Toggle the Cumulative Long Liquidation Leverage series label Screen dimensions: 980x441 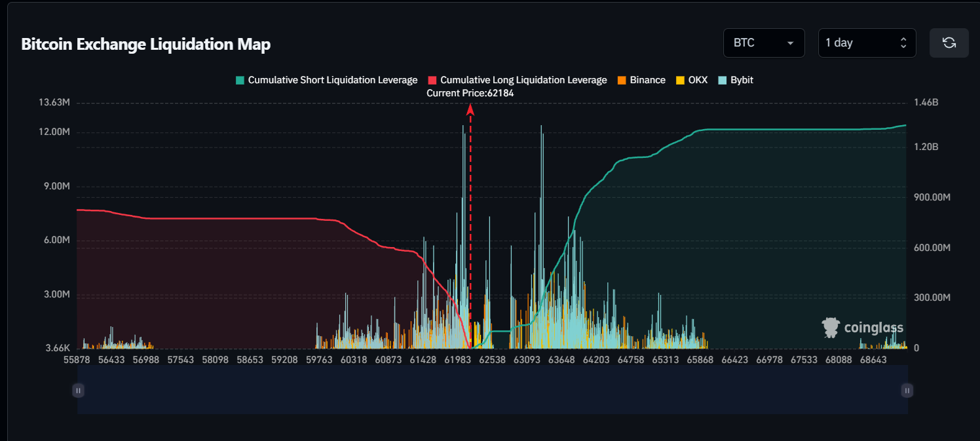[523, 80]
